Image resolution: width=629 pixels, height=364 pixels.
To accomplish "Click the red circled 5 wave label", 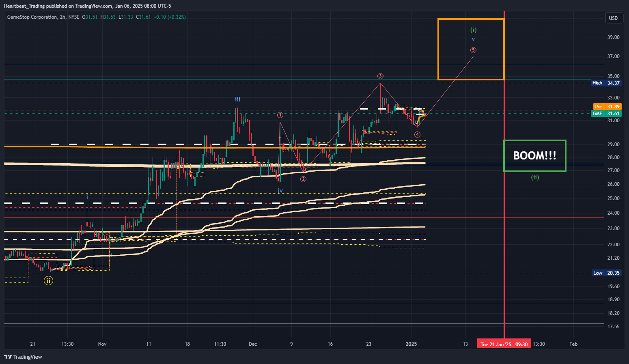I will [x=473, y=50].
